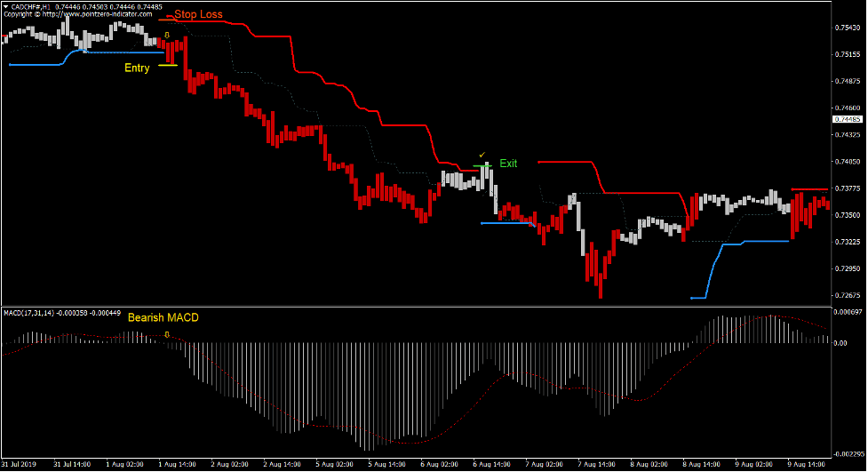Image resolution: width=868 pixels, height=472 pixels.
Task: Click the 0.00 level on the MACD scale
Action: click(840, 342)
